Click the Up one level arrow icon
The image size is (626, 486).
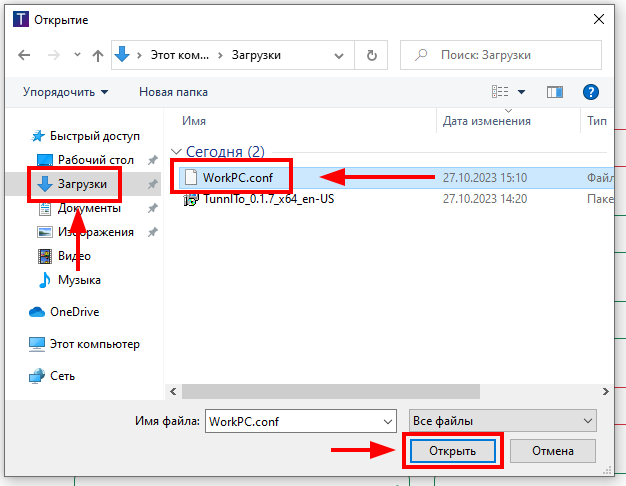pos(97,56)
